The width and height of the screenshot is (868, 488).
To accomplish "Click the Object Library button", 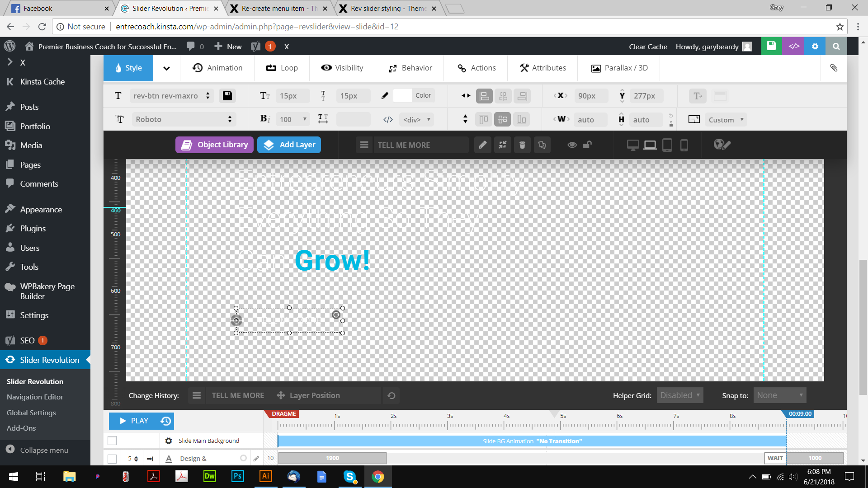I will coord(214,145).
